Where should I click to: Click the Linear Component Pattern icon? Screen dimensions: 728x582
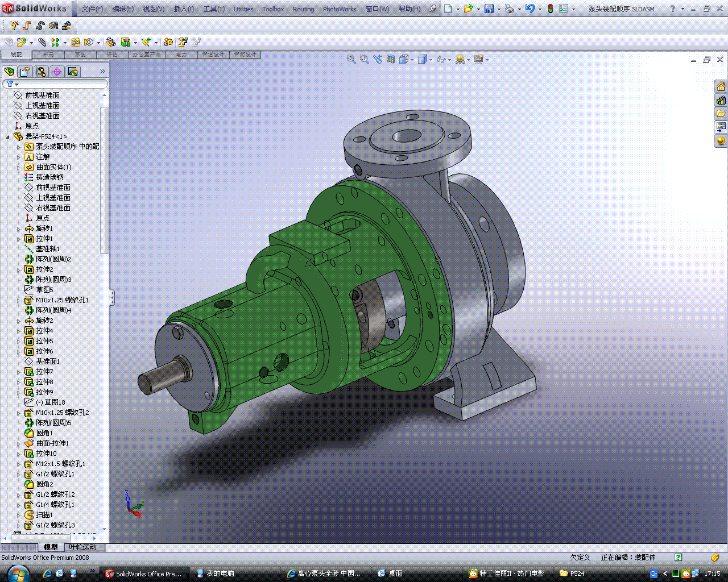[55, 42]
